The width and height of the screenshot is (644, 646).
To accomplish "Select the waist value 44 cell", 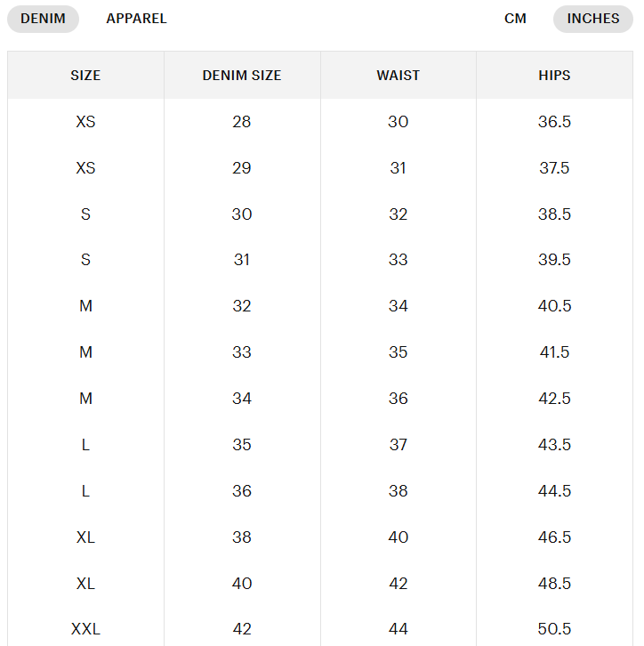I will coord(398,629).
